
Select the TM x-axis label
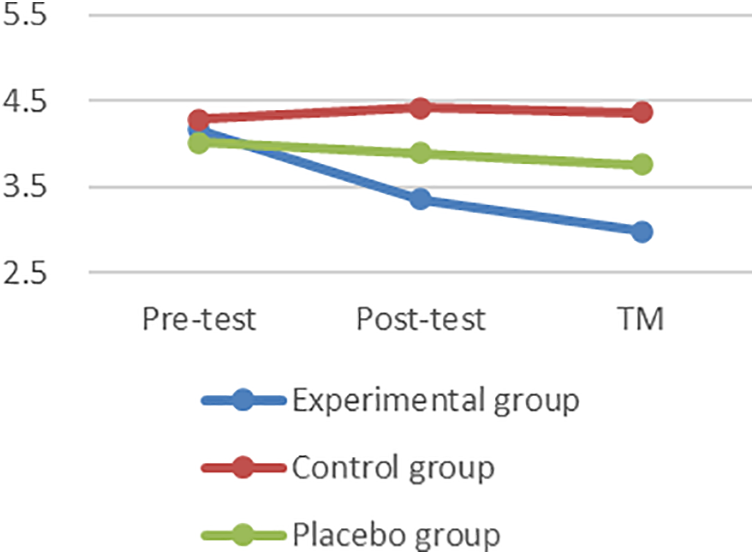pyautogui.click(x=641, y=319)
